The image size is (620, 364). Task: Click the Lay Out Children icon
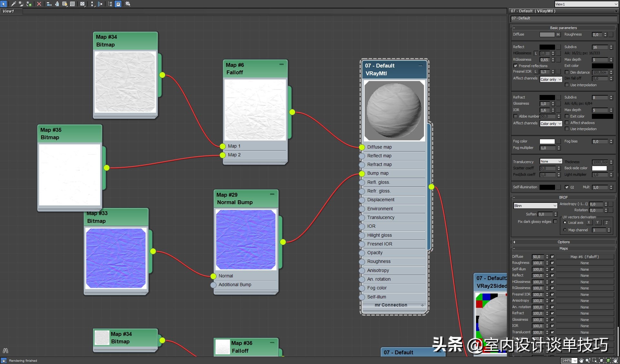pyautogui.click(x=100, y=4)
